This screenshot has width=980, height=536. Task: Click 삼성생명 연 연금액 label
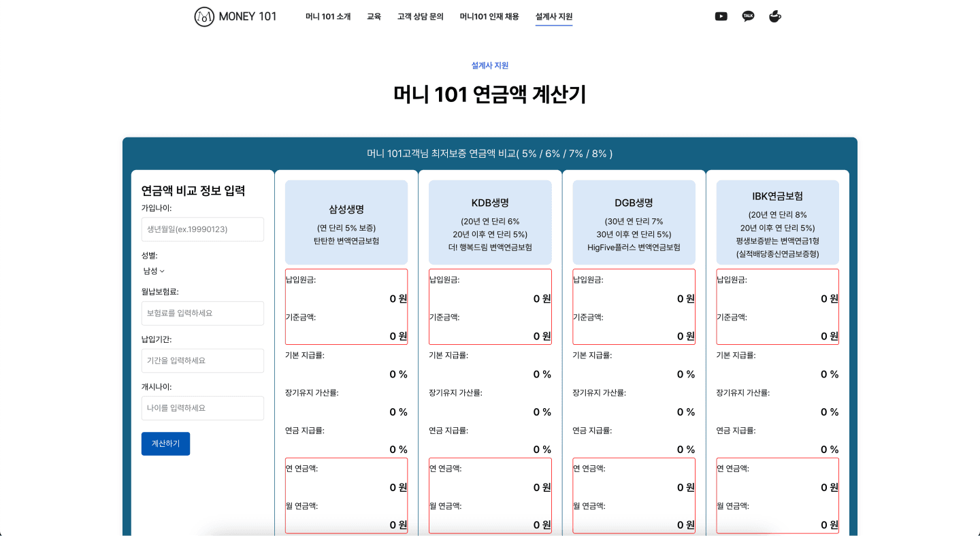coord(301,468)
